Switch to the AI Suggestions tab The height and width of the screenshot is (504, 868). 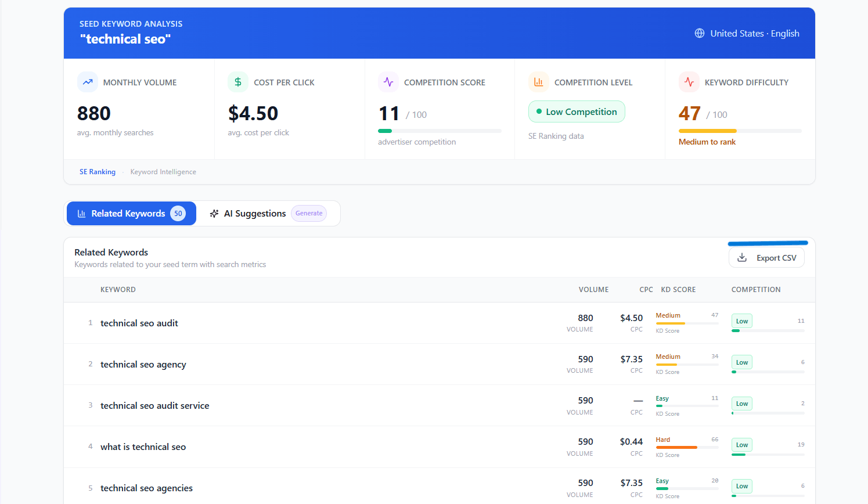[254, 213]
